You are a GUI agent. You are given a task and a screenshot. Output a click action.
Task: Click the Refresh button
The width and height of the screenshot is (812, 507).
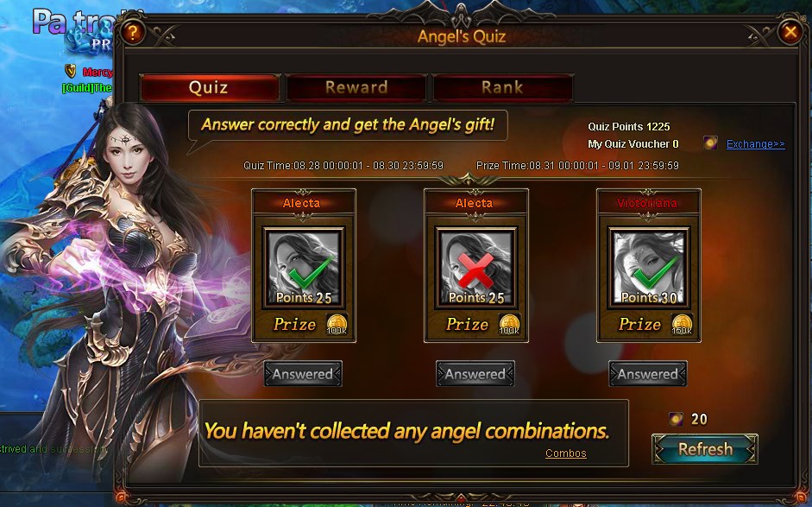pos(705,449)
